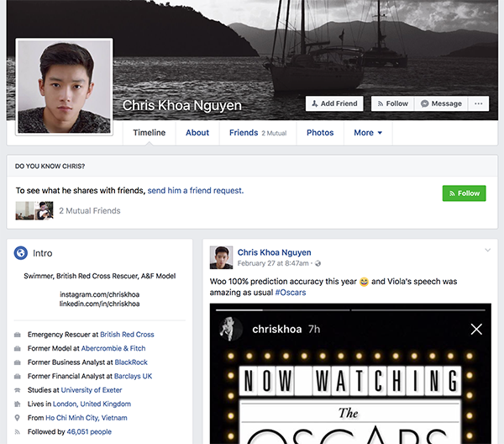Open the #Oscars hashtag link
The image size is (504, 444).
290,293
